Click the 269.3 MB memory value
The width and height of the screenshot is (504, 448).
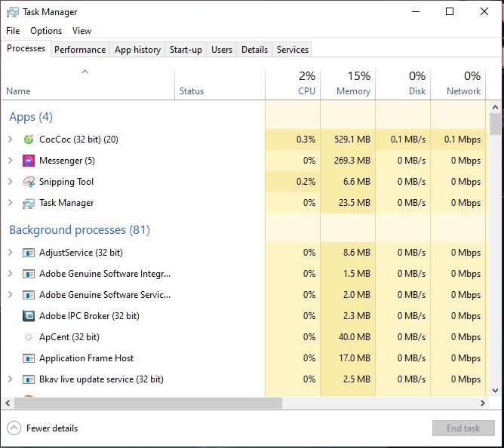(352, 161)
